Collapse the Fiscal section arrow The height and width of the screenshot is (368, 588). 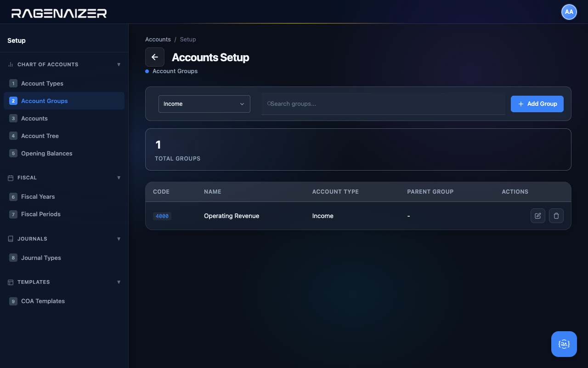click(119, 178)
